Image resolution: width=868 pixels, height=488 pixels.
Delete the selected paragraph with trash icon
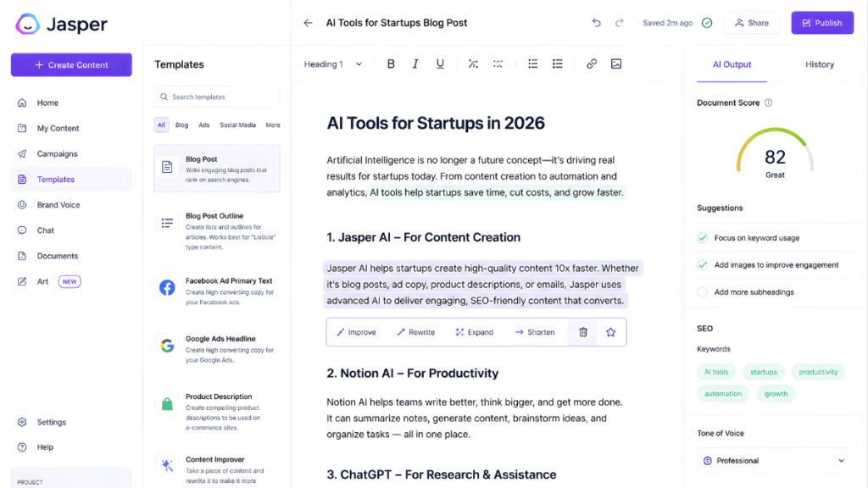[x=583, y=332]
